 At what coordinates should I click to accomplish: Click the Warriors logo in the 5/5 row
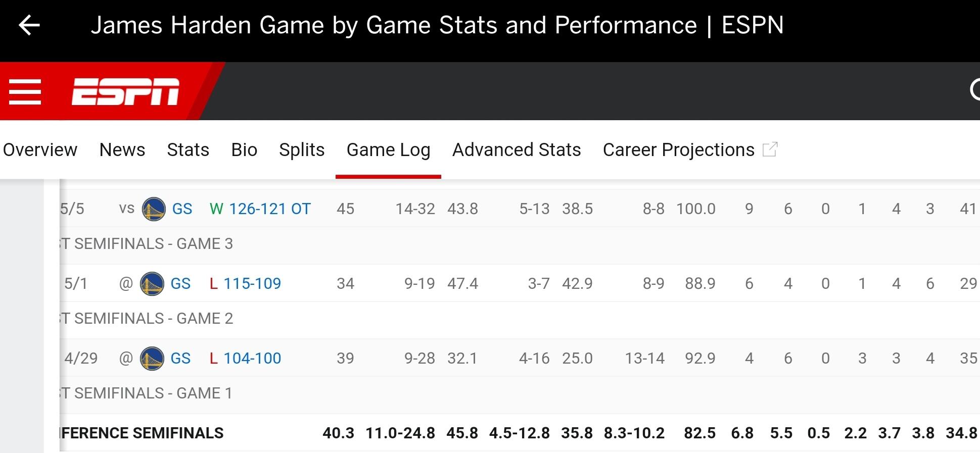coord(154,209)
